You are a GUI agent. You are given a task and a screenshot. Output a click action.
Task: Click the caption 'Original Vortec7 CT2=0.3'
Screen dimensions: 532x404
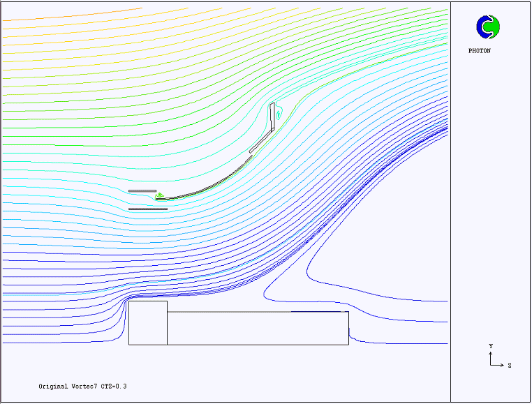pos(83,386)
